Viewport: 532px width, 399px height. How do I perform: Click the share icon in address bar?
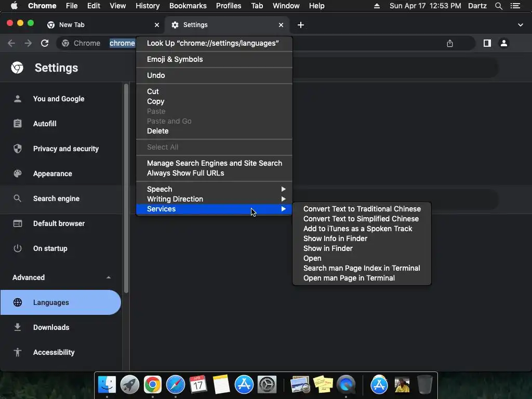pyautogui.click(x=450, y=43)
